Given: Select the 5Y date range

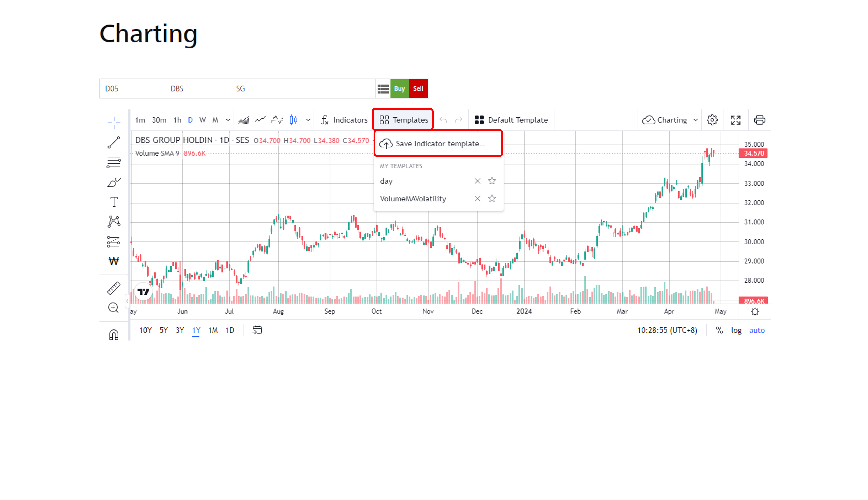Looking at the screenshot, I should 163,330.
